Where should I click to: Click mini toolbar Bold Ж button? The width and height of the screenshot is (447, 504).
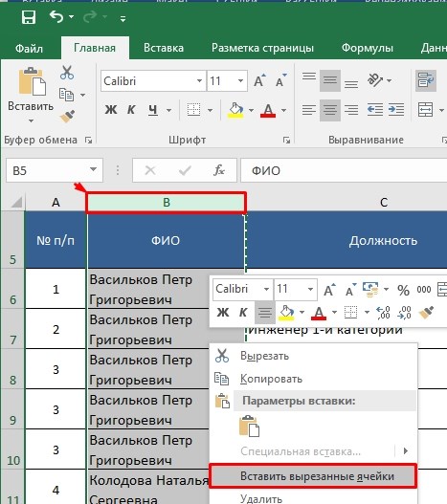click(223, 312)
